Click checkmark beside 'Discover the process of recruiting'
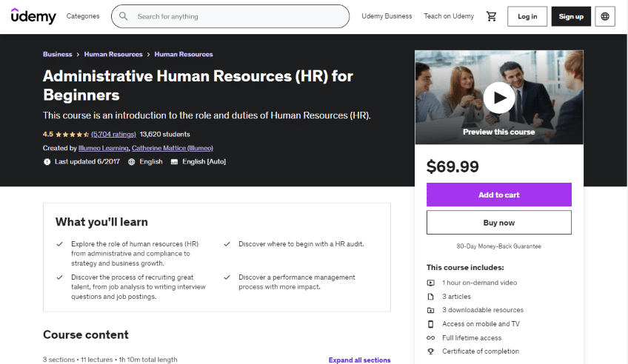 point(59,277)
